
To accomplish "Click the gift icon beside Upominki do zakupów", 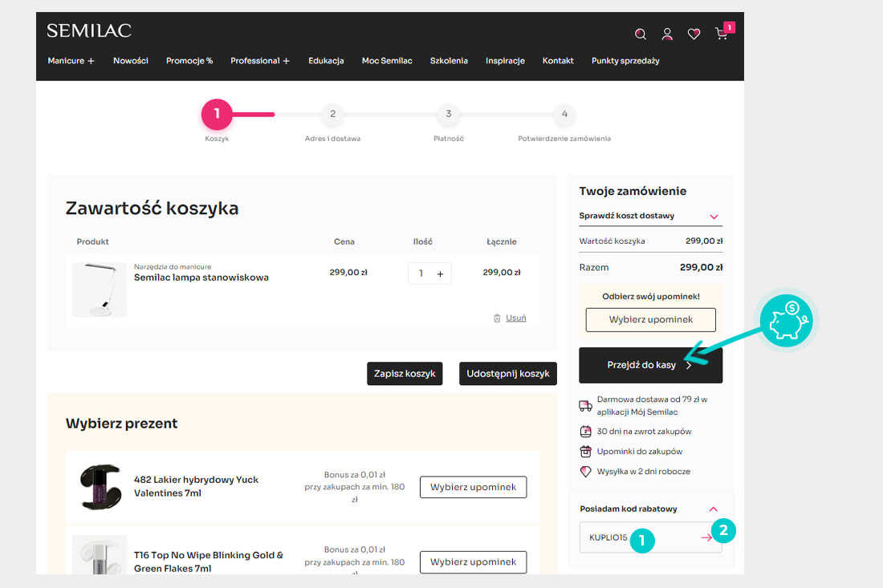I will pyautogui.click(x=586, y=452).
